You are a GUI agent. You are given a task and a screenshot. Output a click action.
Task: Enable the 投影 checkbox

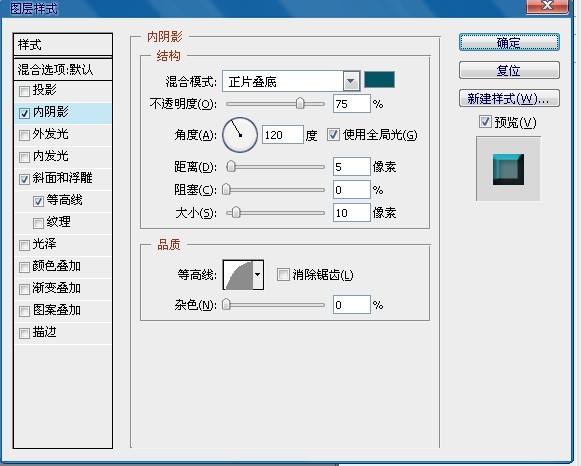click(x=24, y=91)
